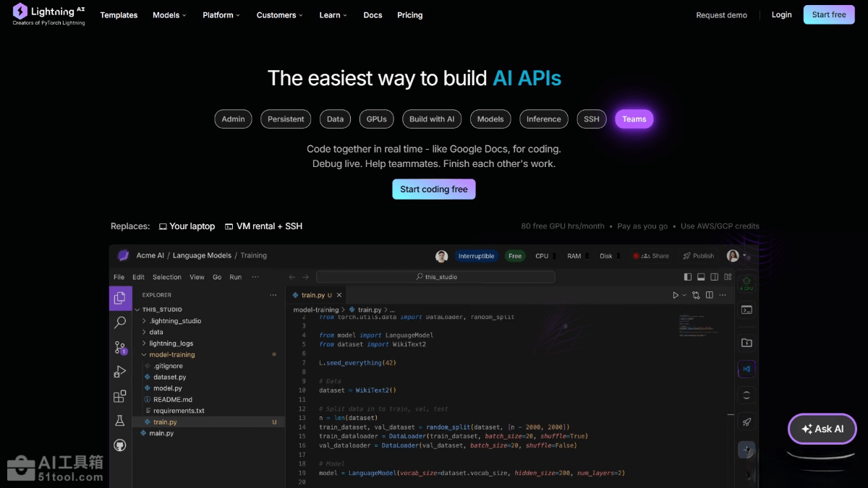Click the Run and Debug icon
The width and height of the screenshot is (868, 488).
(120, 372)
